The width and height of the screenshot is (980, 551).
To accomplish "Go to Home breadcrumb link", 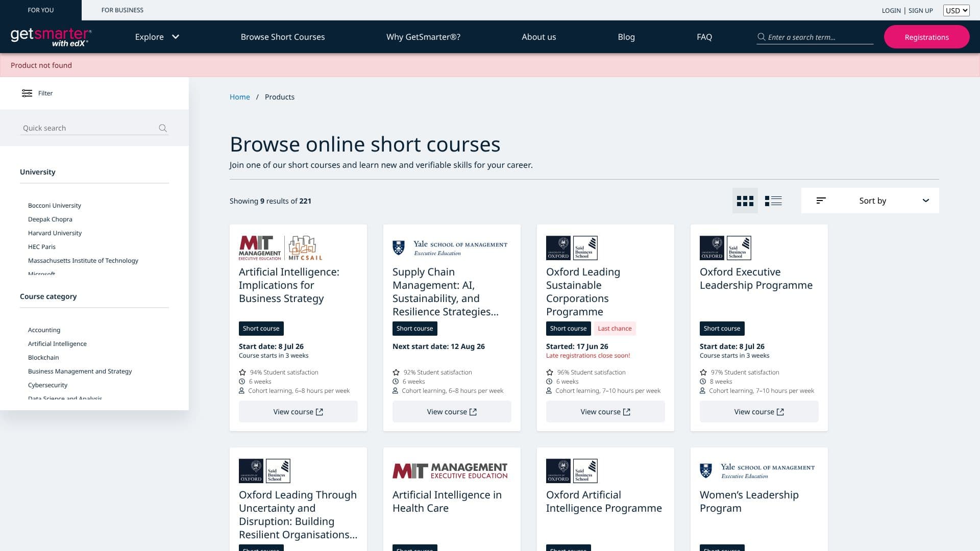I will click(x=240, y=97).
